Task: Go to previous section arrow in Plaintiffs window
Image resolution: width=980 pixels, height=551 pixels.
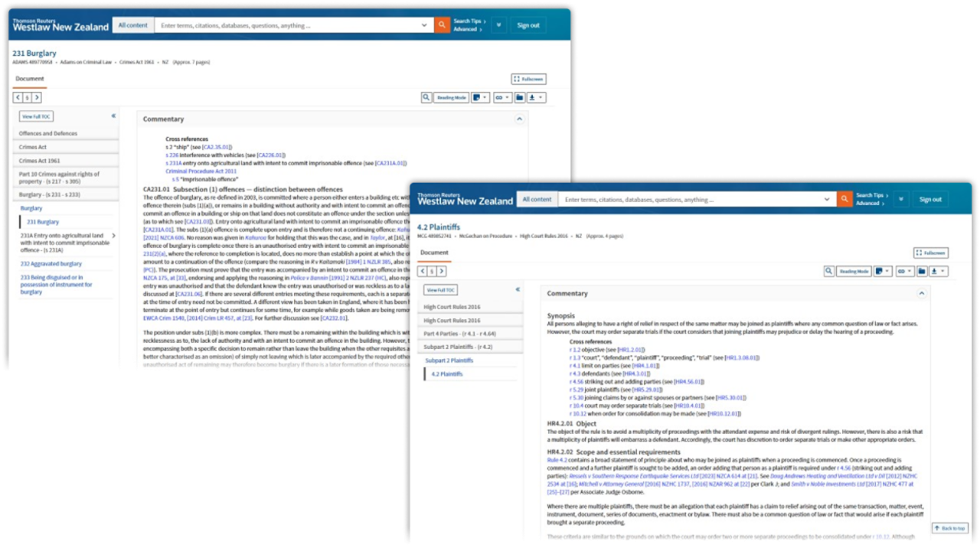Action: point(422,271)
